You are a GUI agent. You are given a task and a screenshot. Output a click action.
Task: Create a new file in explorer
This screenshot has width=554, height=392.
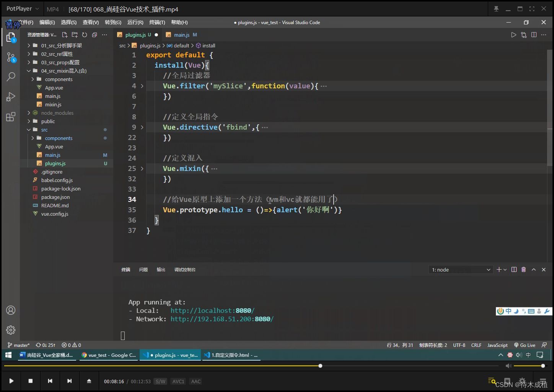click(65, 35)
